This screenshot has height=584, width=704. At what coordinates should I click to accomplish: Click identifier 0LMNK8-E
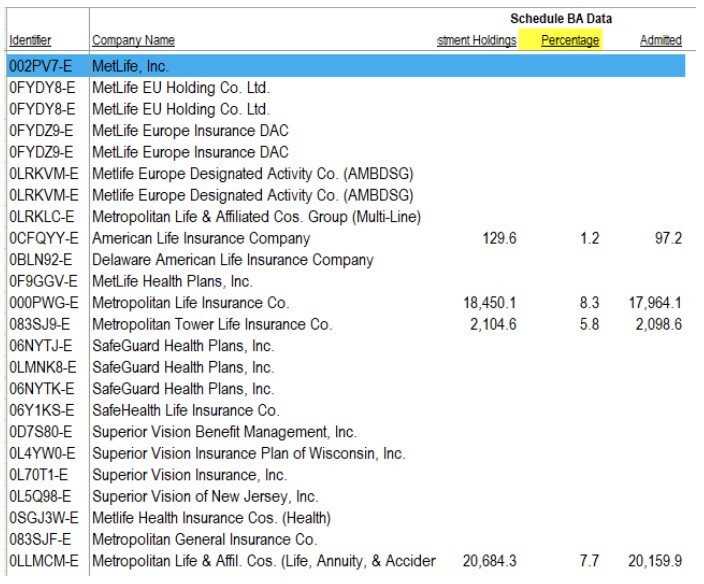(43, 368)
